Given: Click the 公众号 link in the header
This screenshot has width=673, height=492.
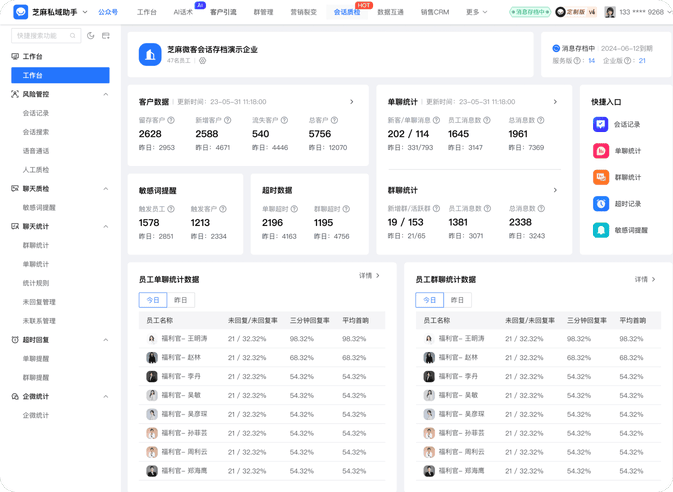Looking at the screenshot, I should click(108, 13).
